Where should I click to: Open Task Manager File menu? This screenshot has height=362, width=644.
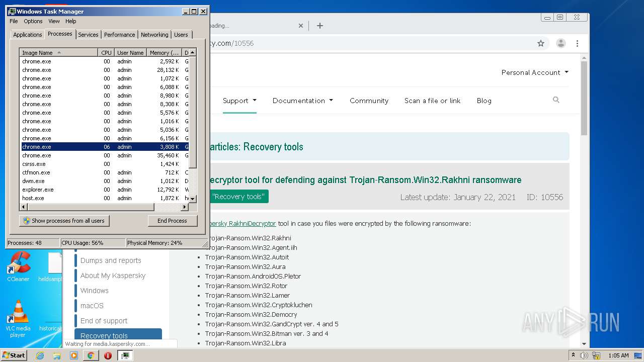(x=14, y=21)
